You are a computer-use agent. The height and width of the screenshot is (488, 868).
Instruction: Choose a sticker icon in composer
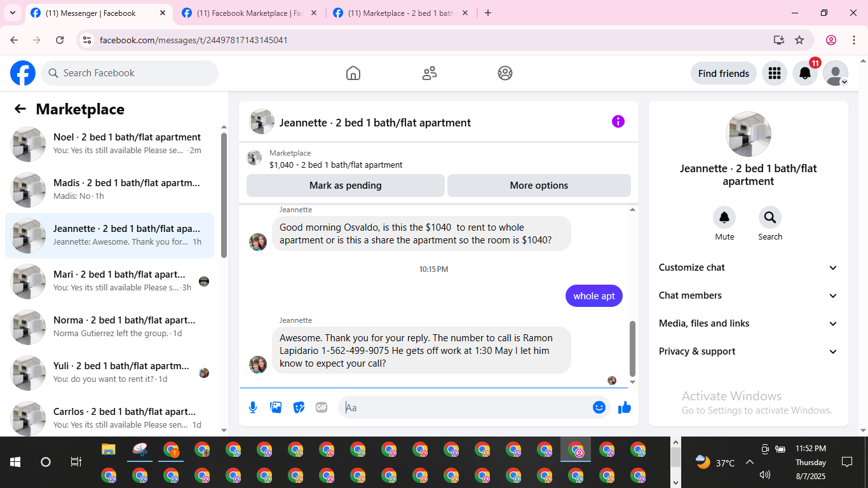tap(299, 407)
